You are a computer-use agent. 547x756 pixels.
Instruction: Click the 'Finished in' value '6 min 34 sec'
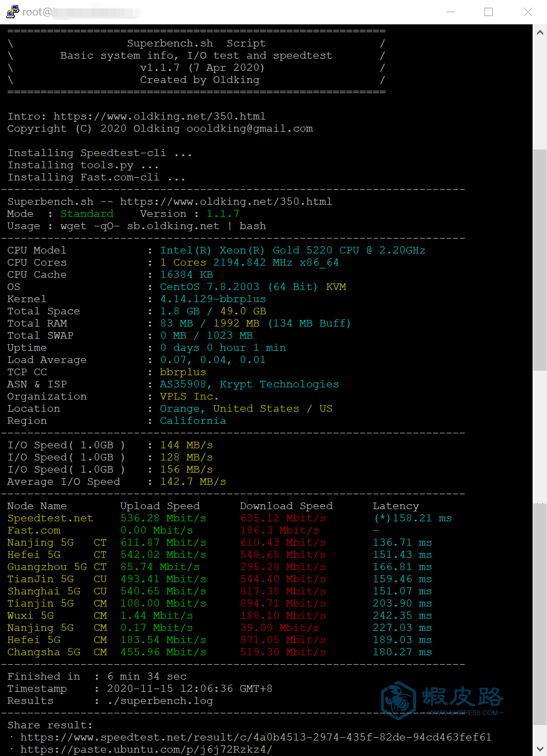pyautogui.click(x=147, y=676)
